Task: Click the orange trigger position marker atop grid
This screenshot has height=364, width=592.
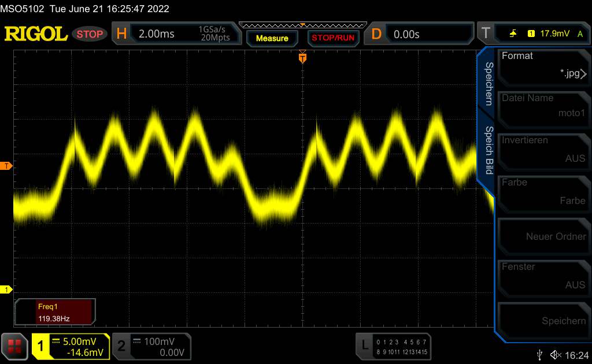Action: point(302,57)
